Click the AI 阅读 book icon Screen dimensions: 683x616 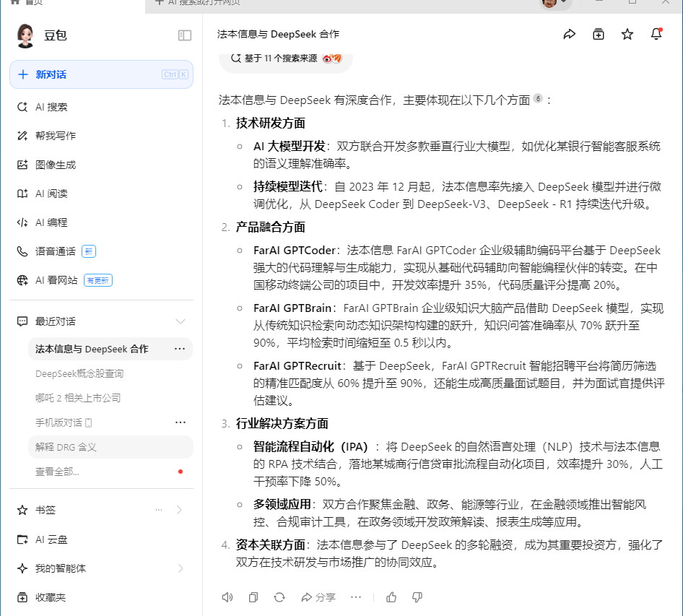(x=22, y=194)
